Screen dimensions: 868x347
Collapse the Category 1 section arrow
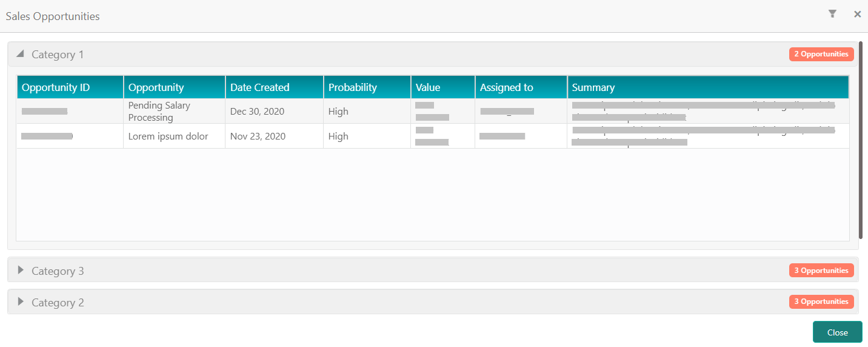pyautogui.click(x=20, y=54)
